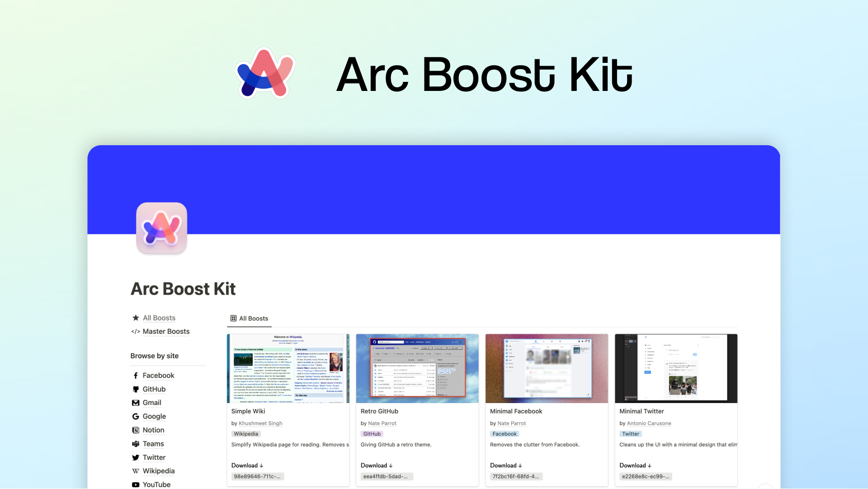The height and width of the screenshot is (489, 868).
Task: Browse boosts for GitHub
Action: tap(154, 389)
